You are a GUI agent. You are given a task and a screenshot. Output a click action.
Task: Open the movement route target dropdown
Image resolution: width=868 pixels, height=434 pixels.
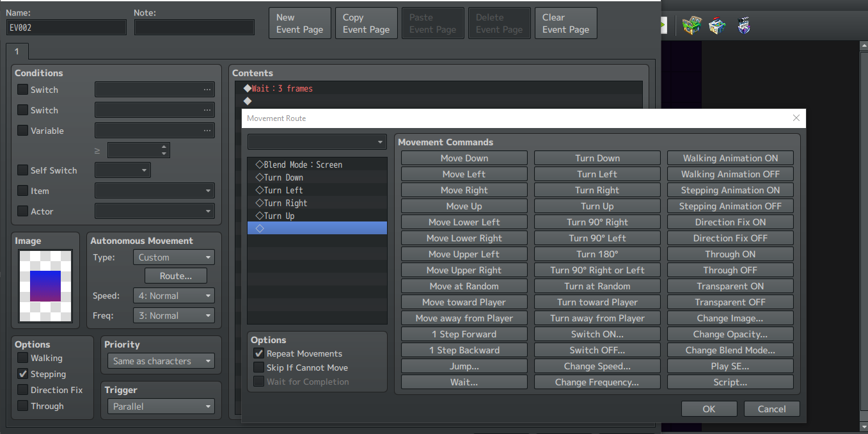[x=317, y=141]
